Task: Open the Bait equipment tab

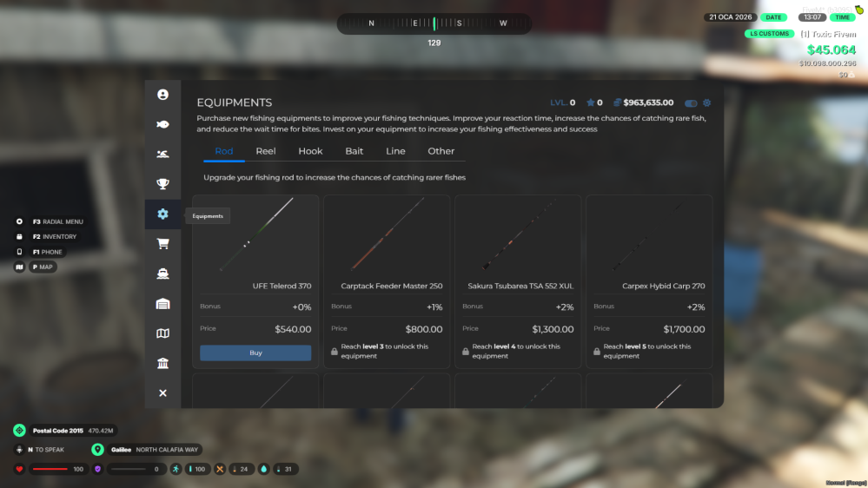Action: [354, 151]
